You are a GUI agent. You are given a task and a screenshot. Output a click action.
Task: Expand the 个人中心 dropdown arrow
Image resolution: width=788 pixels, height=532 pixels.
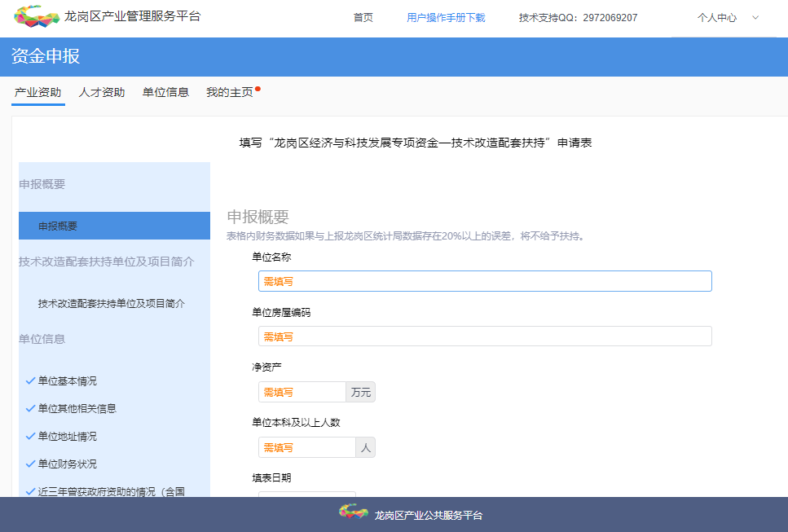coord(755,17)
